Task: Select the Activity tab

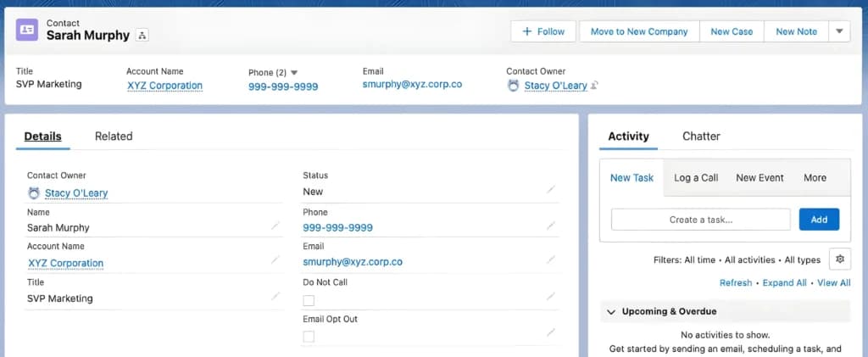Action: [628, 137]
